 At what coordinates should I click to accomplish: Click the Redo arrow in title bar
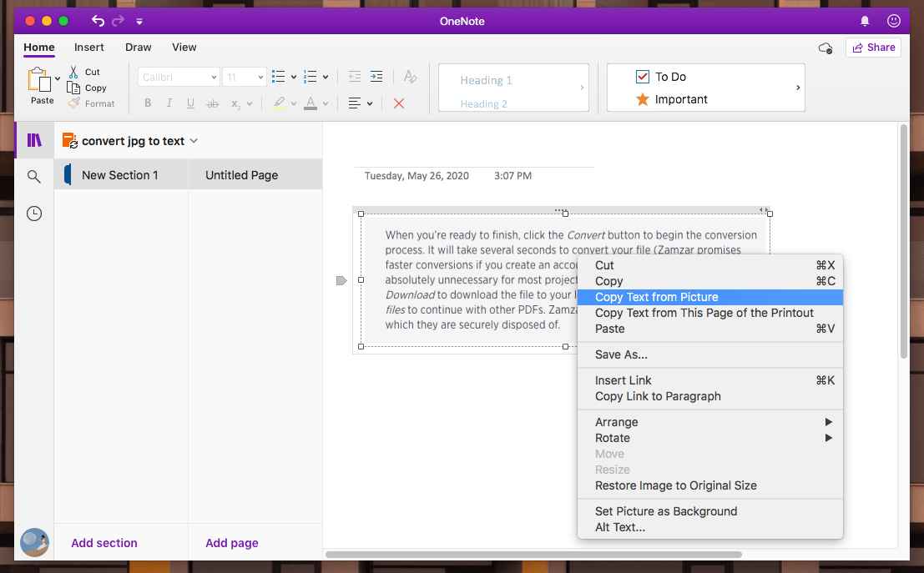119,21
